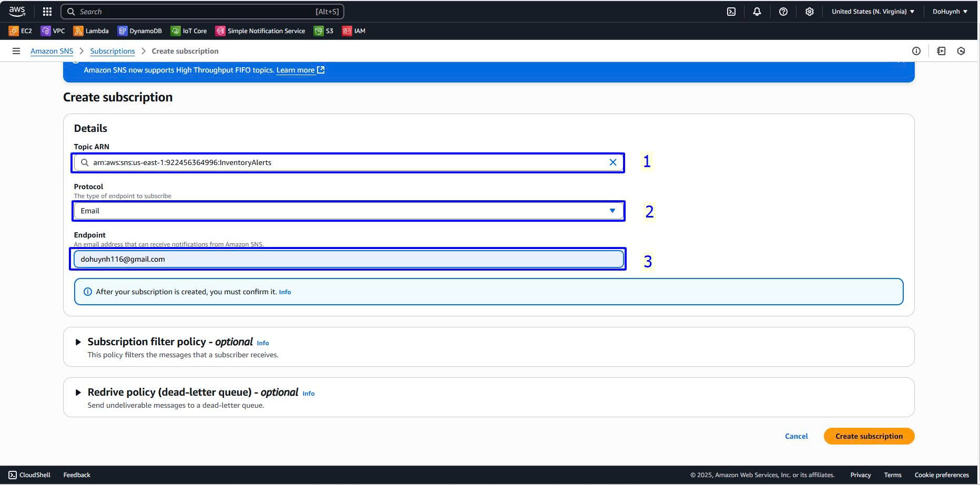This screenshot has width=980, height=485.
Task: Open the Simple Notification Service shortcut
Action: pyautogui.click(x=261, y=31)
